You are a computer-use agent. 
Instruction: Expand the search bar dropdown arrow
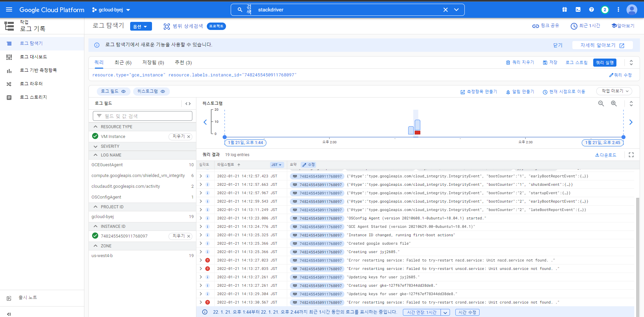[456, 10]
